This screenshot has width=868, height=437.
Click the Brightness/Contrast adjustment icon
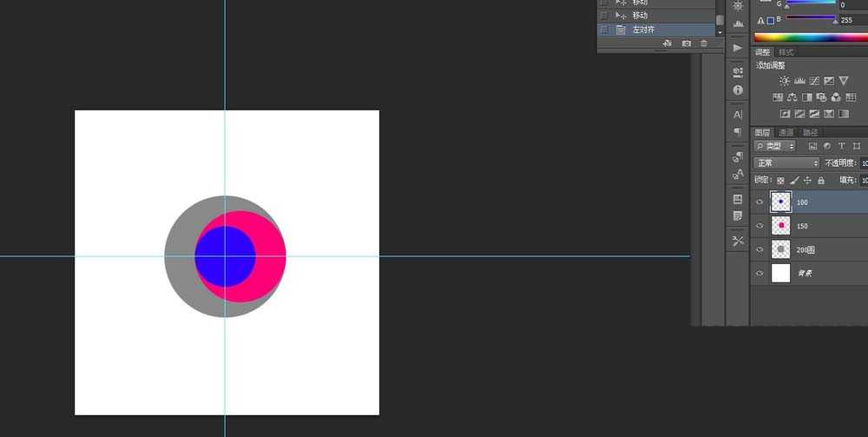coord(785,81)
